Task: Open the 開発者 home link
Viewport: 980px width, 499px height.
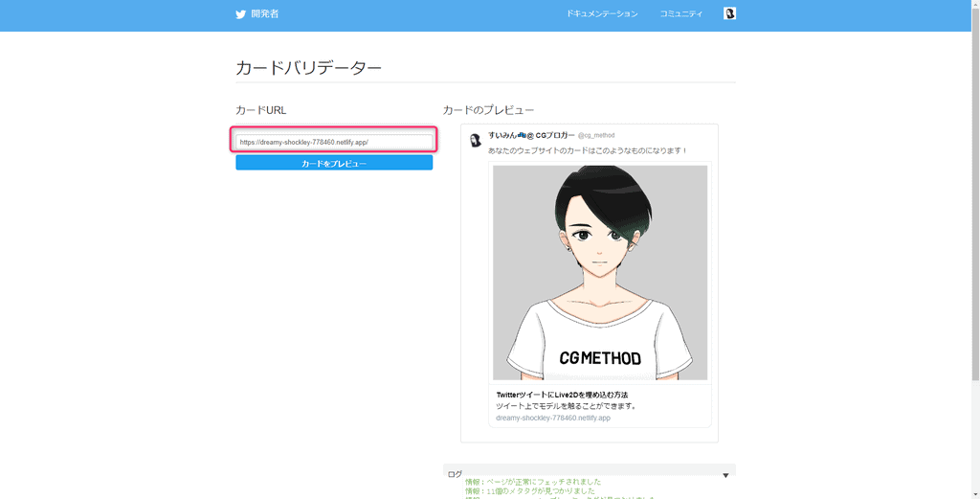Action: (x=264, y=14)
